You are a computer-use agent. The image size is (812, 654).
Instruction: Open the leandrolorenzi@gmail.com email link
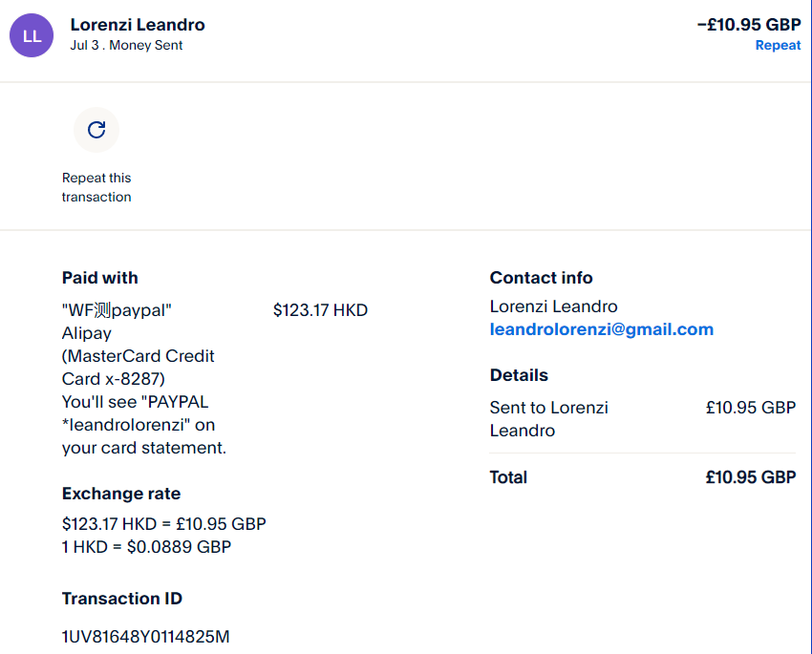click(x=601, y=329)
